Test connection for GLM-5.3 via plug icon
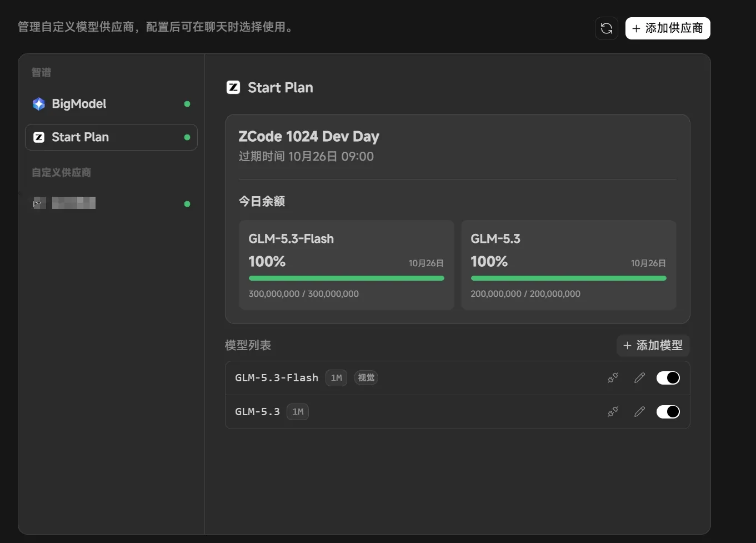This screenshot has width=756, height=543. [x=613, y=412]
